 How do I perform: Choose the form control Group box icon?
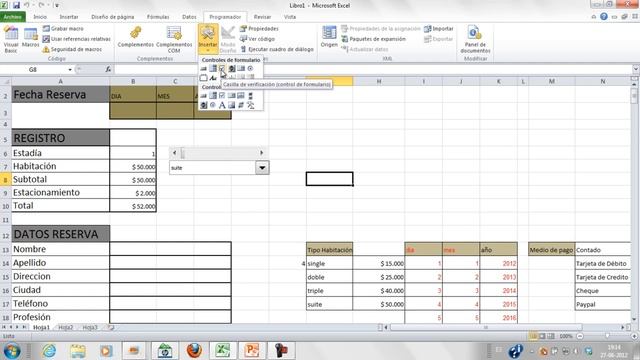pyautogui.click(x=203, y=78)
